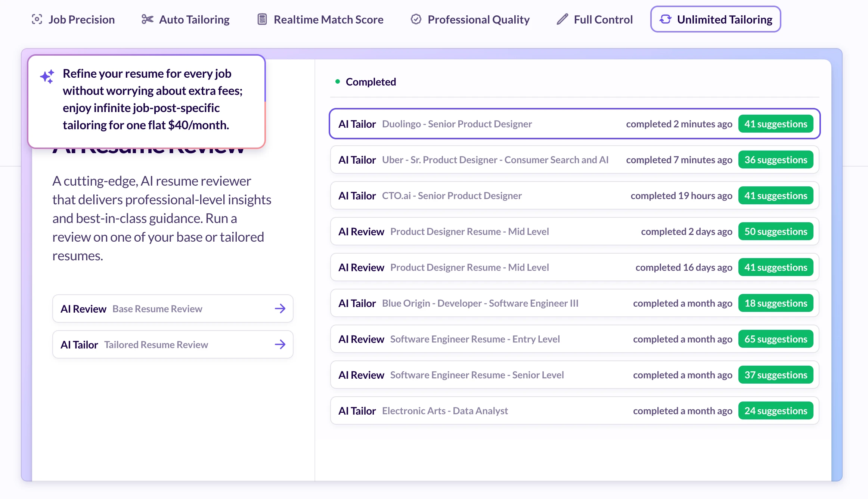Image resolution: width=868 pixels, height=499 pixels.
Task: Click the Full Control pencil icon
Action: [562, 19]
